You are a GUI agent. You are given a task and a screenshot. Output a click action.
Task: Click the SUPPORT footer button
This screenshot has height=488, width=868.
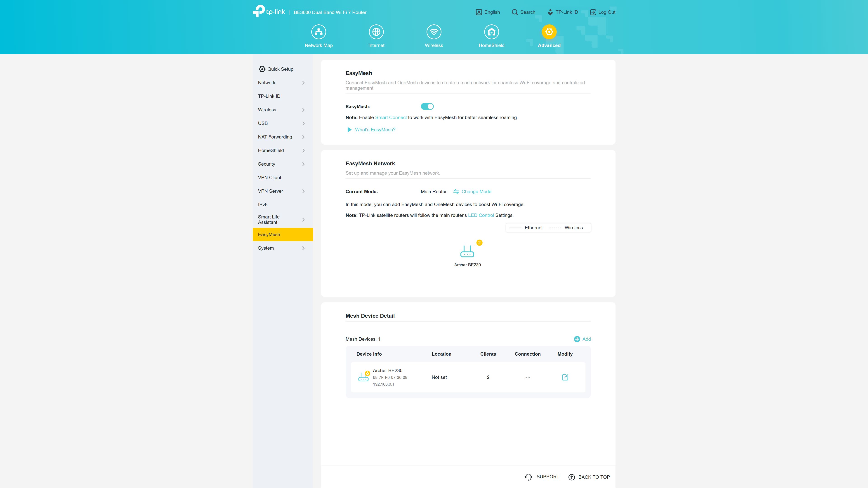(542, 477)
